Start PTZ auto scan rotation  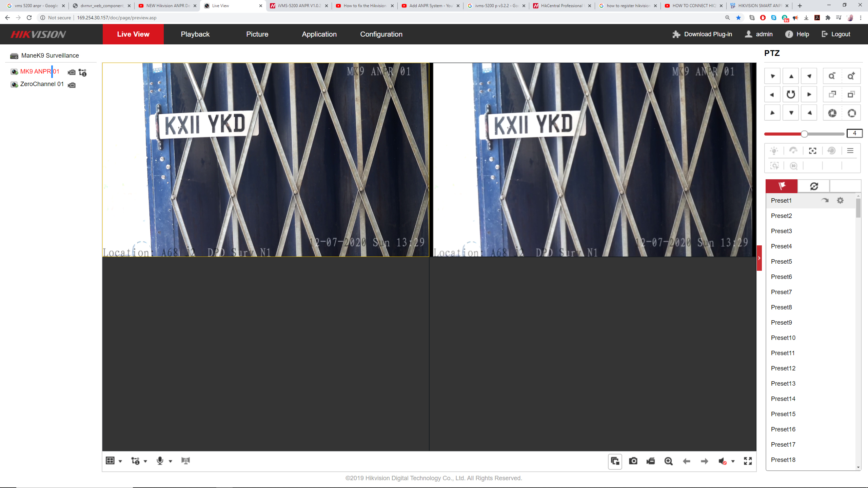point(791,95)
